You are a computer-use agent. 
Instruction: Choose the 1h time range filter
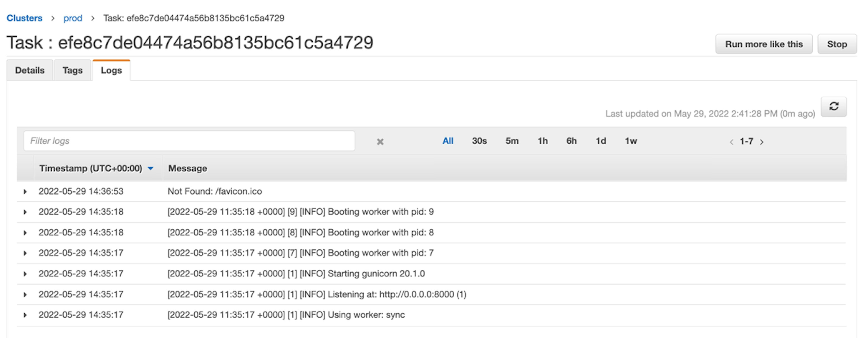coord(542,141)
